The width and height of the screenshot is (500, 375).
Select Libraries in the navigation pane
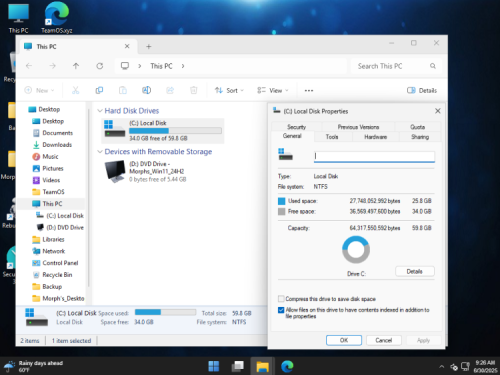click(x=53, y=239)
